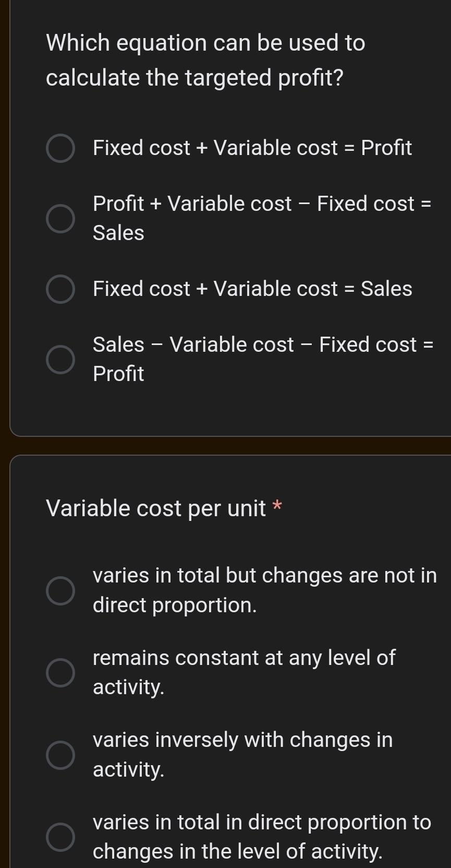Click label text 'Profit + Variable cost − Fixed cost = Sales'

coord(262,218)
